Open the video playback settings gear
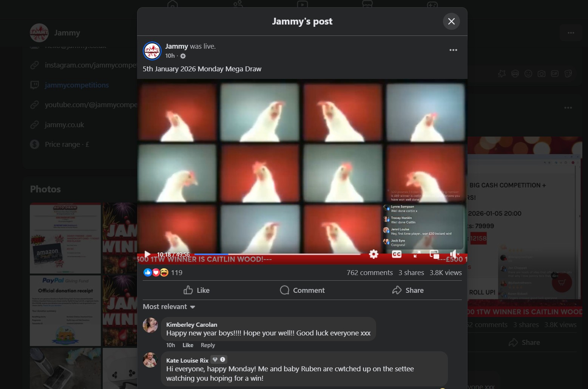588x389 pixels. pos(373,254)
